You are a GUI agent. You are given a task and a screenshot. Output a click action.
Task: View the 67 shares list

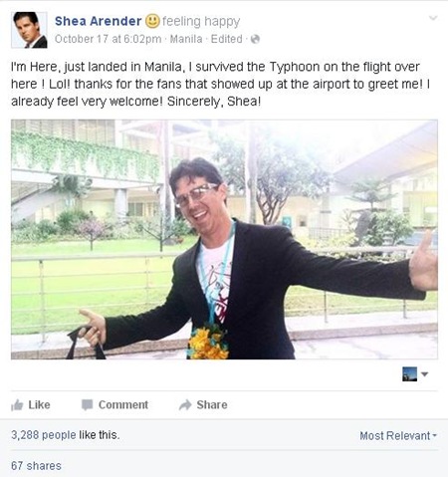[36, 466]
